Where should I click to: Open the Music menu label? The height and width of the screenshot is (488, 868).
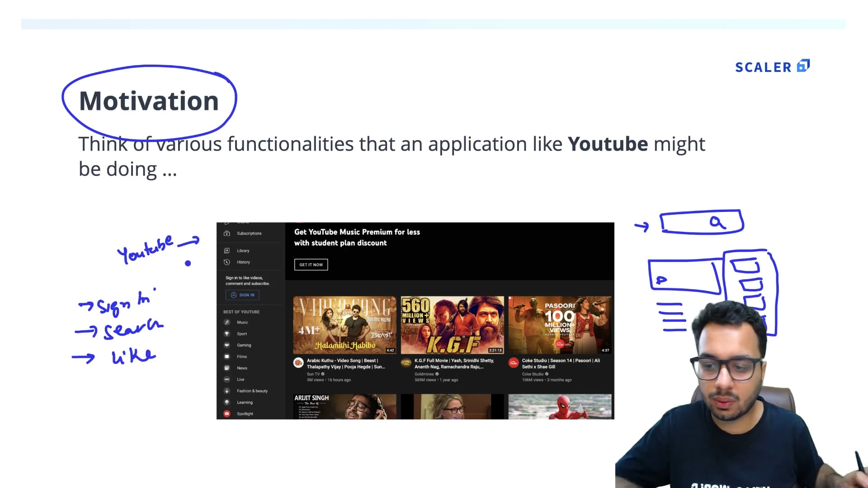(x=242, y=322)
